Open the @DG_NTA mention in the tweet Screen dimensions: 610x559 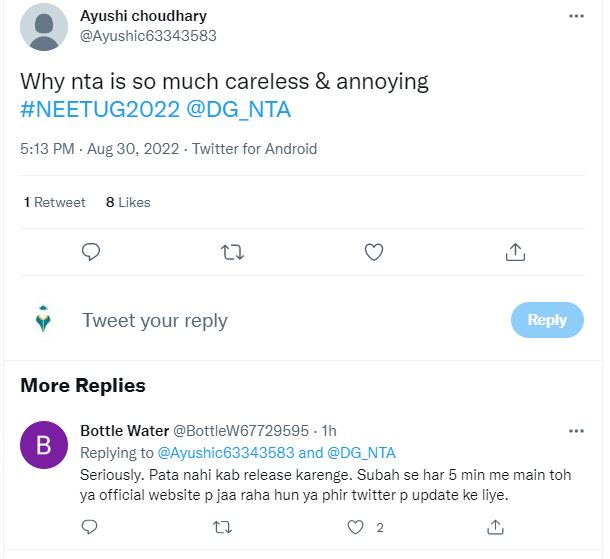[239, 108]
